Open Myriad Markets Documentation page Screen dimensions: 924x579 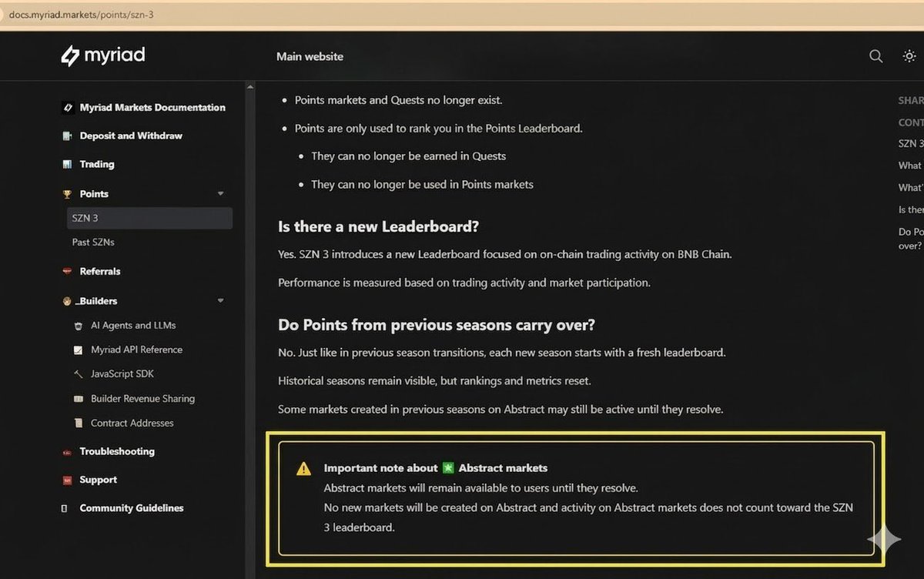(x=152, y=108)
